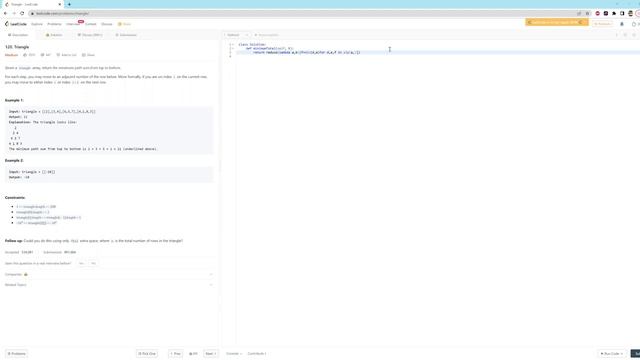The height and width of the screenshot is (360, 640).
Task: Open the Store link in the navigation
Action: pyautogui.click(x=124, y=24)
